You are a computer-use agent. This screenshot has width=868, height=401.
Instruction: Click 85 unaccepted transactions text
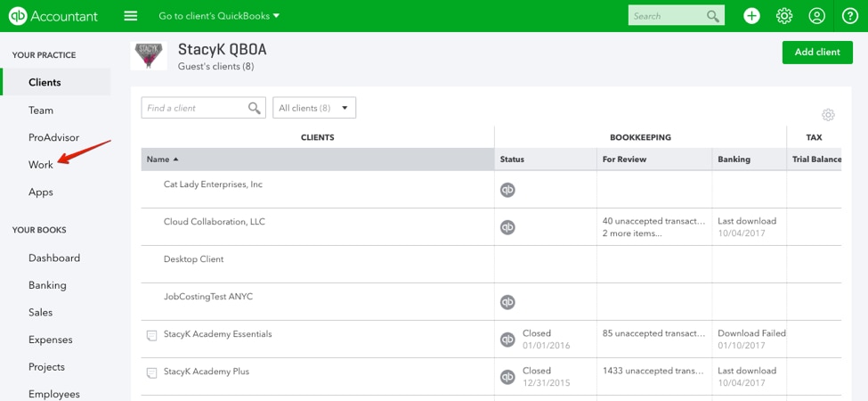[x=654, y=333]
